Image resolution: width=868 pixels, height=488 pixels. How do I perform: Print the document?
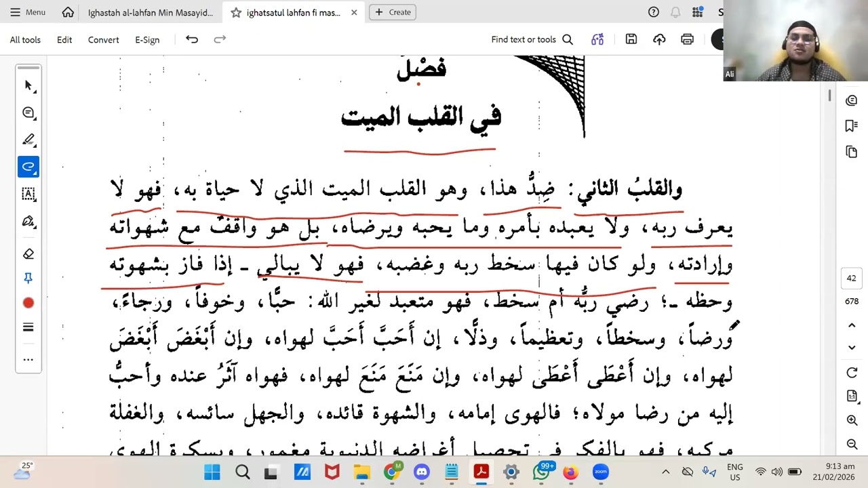688,39
